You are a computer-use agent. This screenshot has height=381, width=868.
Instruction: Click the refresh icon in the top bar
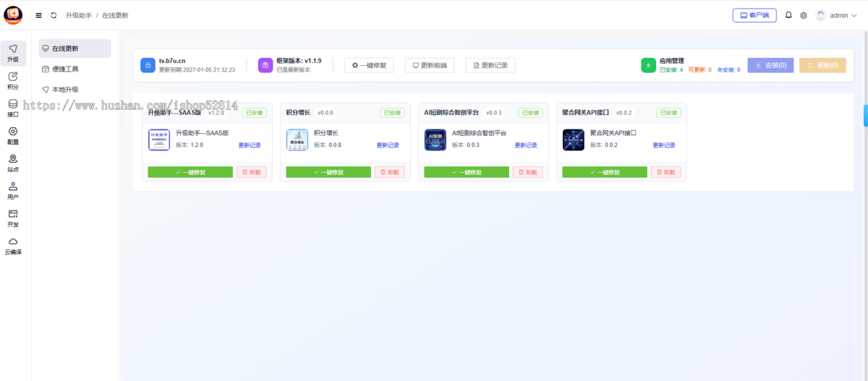coord(53,15)
